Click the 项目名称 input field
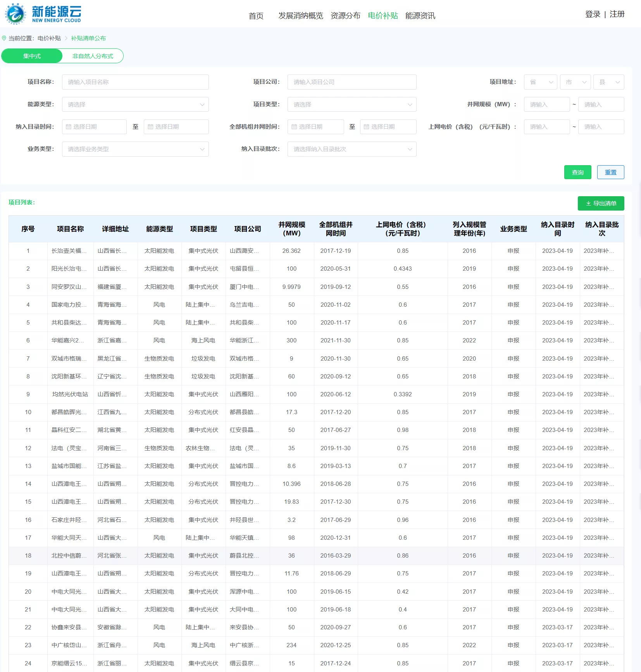This screenshot has height=672, width=641. coord(135,82)
